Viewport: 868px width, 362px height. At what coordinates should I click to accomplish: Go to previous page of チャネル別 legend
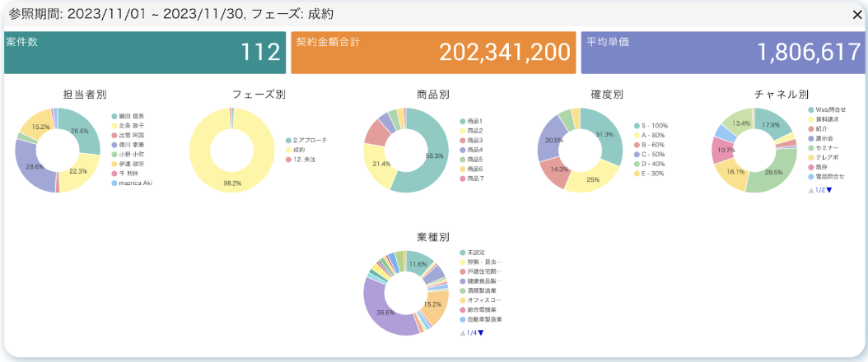(x=811, y=190)
